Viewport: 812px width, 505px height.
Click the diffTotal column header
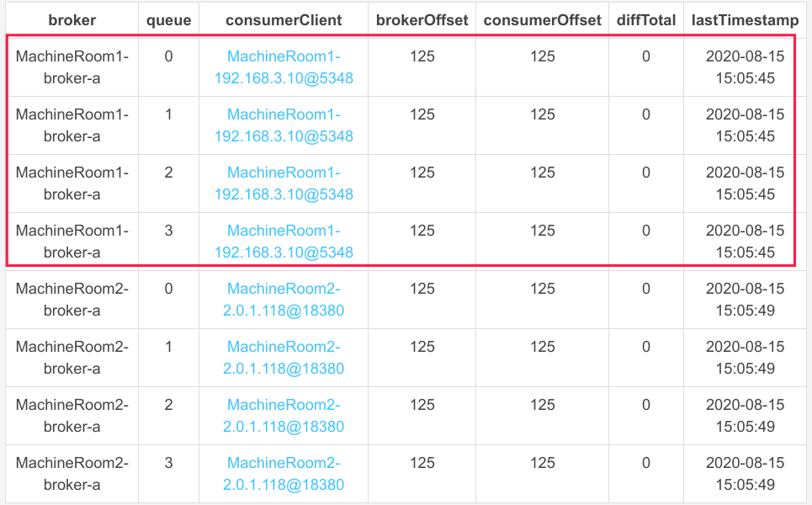tap(645, 19)
